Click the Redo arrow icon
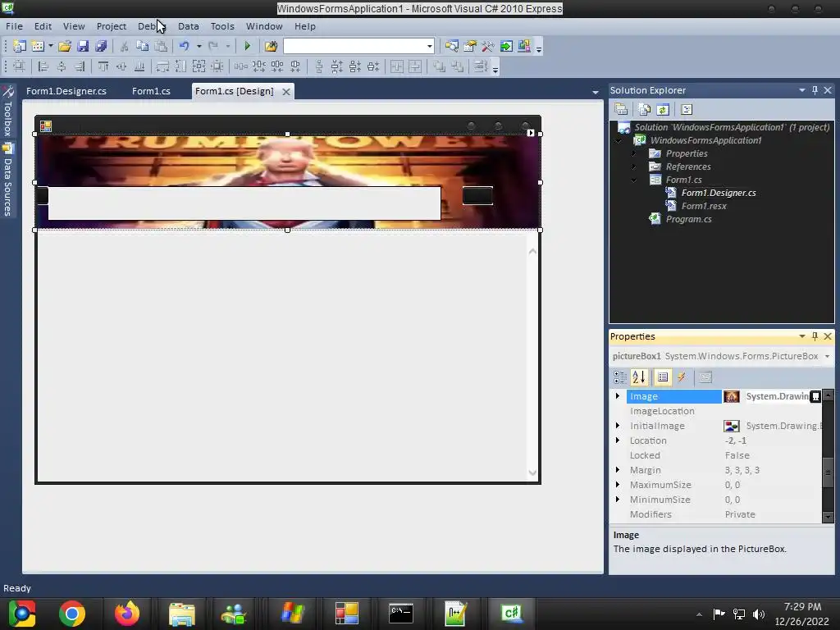This screenshot has height=630, width=840. coord(213,46)
